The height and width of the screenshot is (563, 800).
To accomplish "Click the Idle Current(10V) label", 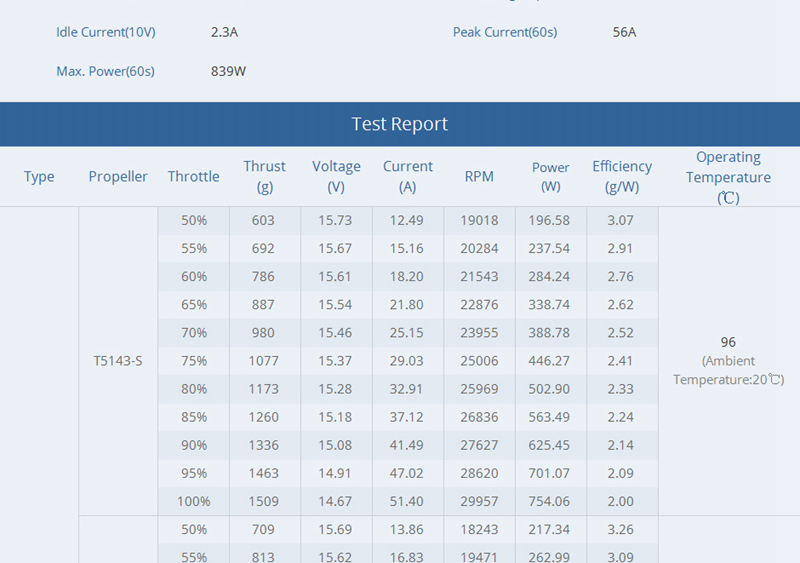I will [106, 32].
